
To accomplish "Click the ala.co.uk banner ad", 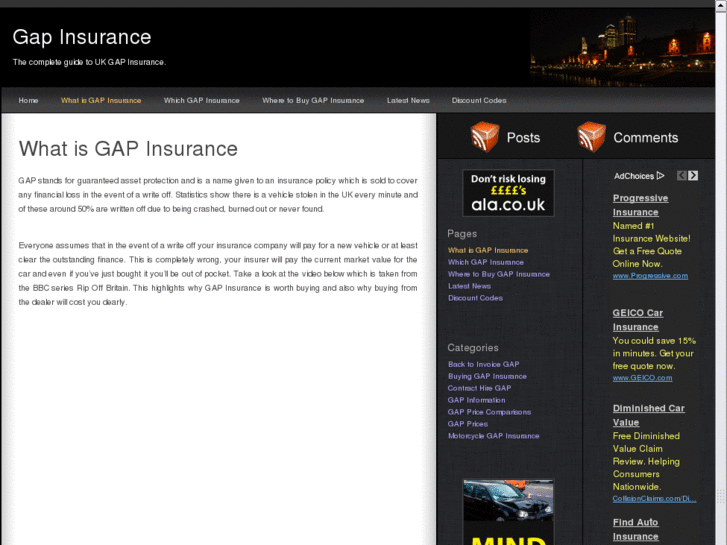I will pyautogui.click(x=508, y=193).
